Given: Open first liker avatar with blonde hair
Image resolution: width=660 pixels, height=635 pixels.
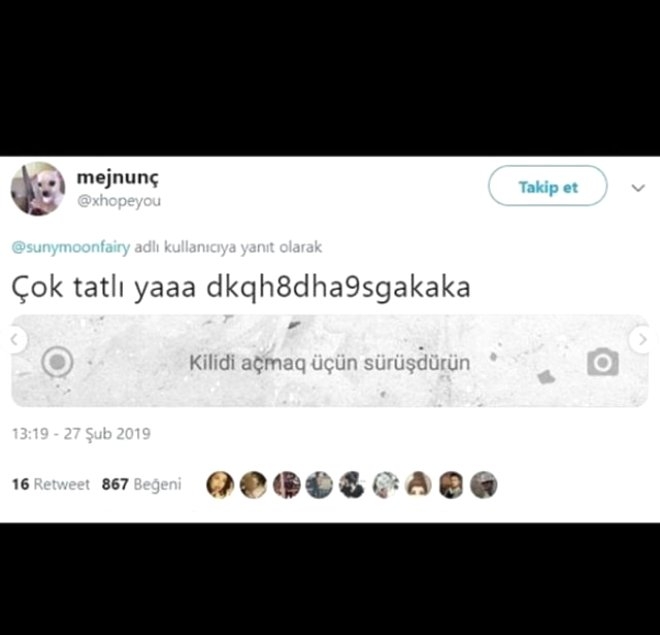Looking at the screenshot, I should pos(220,485).
